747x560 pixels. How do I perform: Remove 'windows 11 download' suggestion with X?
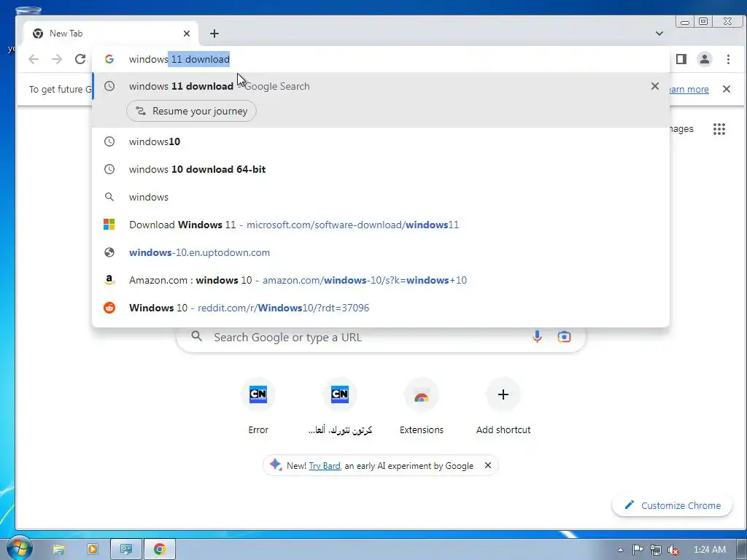click(x=655, y=86)
